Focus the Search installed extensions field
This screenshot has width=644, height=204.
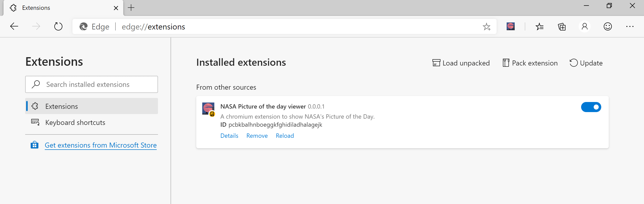(92, 84)
